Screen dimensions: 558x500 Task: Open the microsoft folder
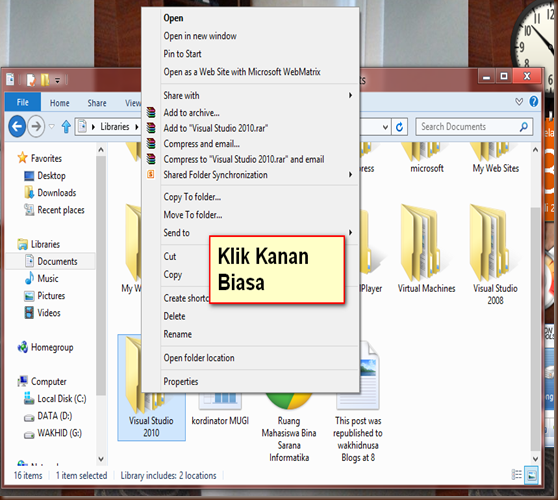coord(427,158)
